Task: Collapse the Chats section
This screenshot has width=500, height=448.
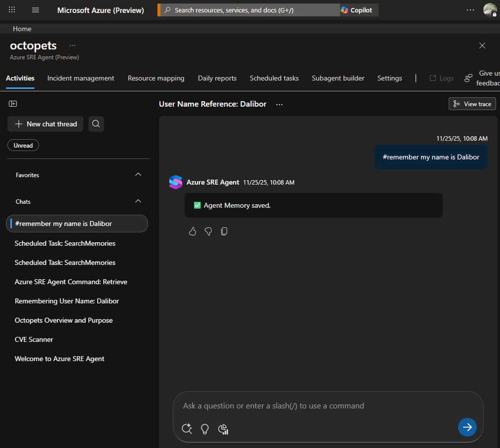Action: coord(138,201)
